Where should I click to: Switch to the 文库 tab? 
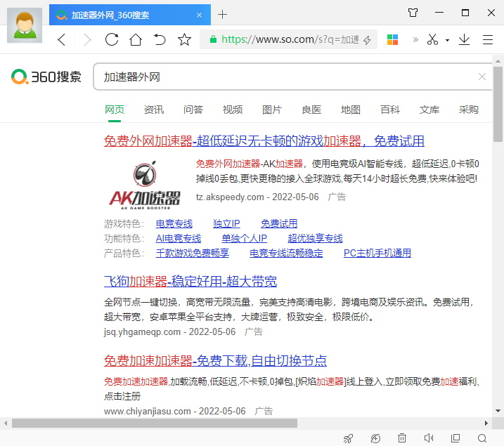[x=429, y=110]
